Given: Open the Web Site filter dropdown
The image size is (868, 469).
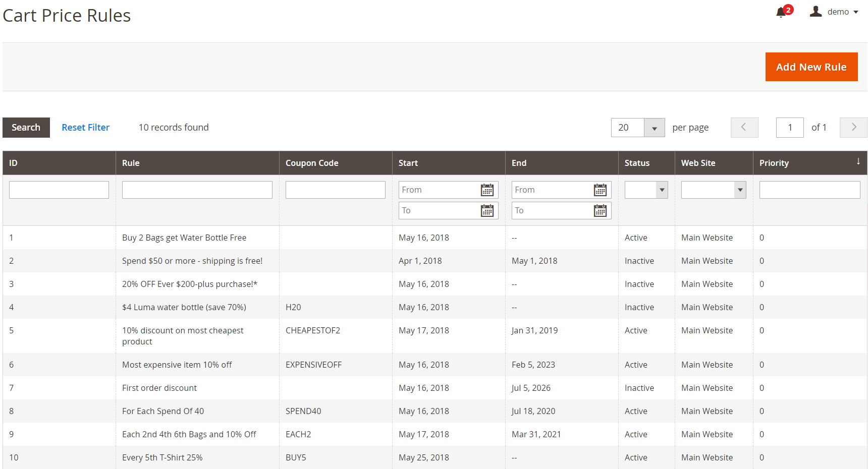Looking at the screenshot, I should tap(714, 190).
